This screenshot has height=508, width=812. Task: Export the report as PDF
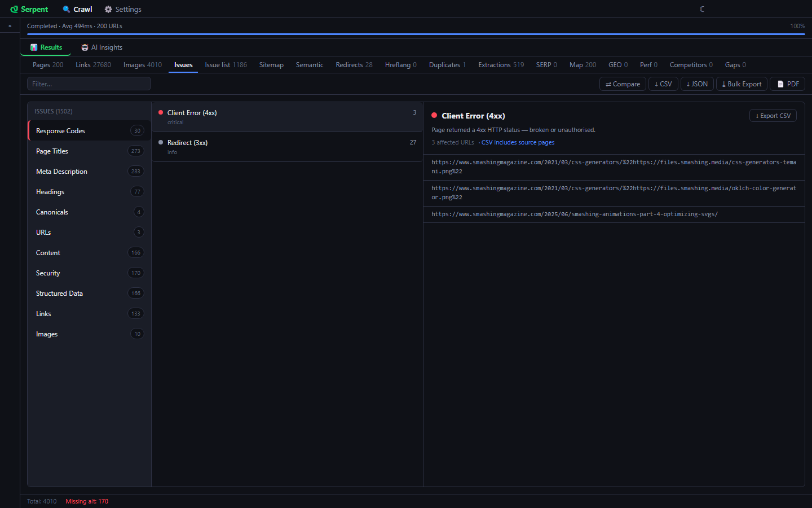coord(788,84)
